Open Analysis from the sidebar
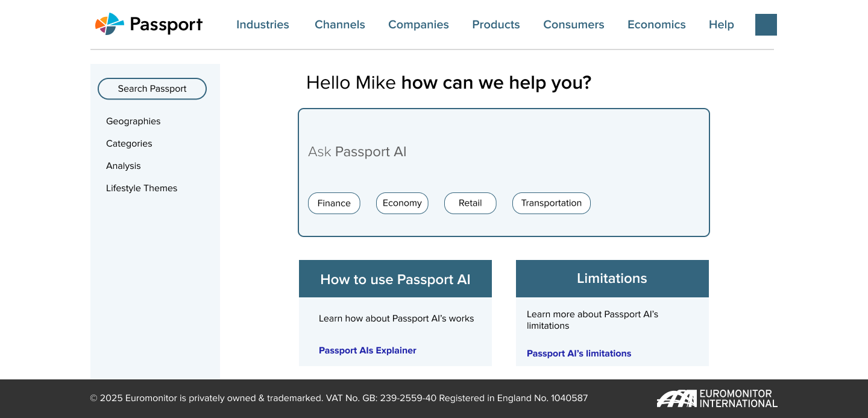Image resolution: width=868 pixels, height=418 pixels. pyautogui.click(x=124, y=166)
